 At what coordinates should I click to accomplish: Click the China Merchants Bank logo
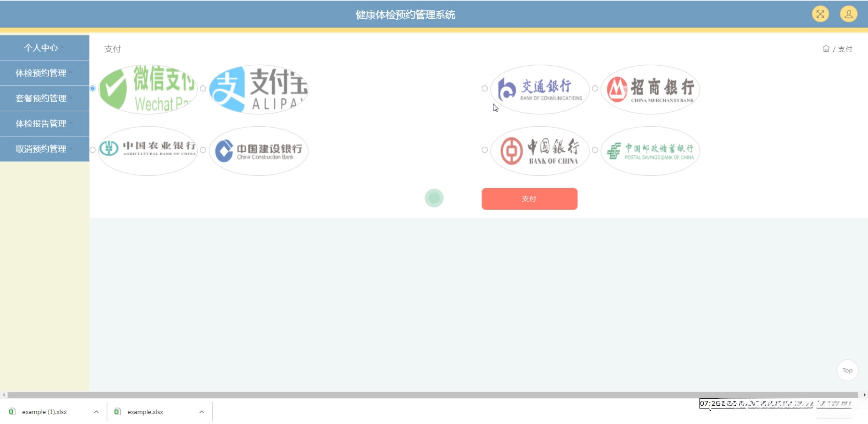(x=651, y=89)
